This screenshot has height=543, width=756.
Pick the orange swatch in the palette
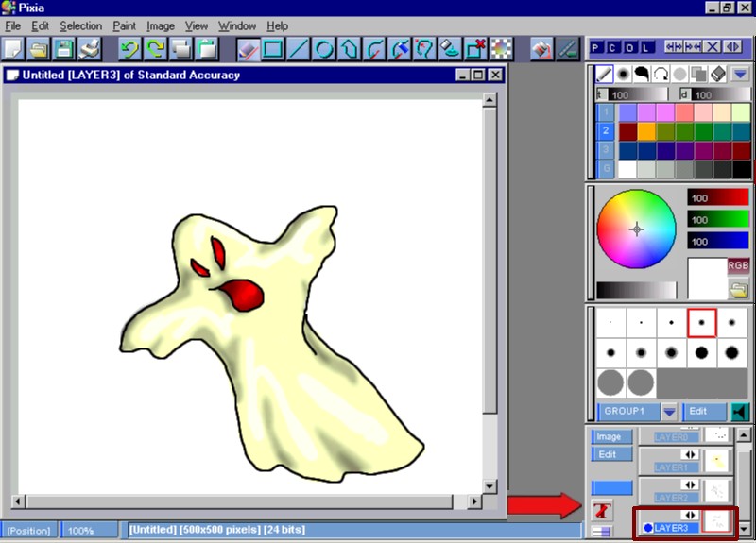646,131
